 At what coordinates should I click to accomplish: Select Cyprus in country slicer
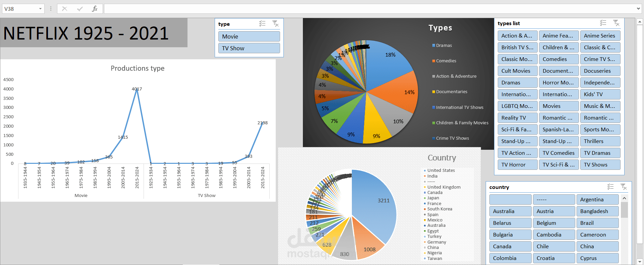click(598, 258)
